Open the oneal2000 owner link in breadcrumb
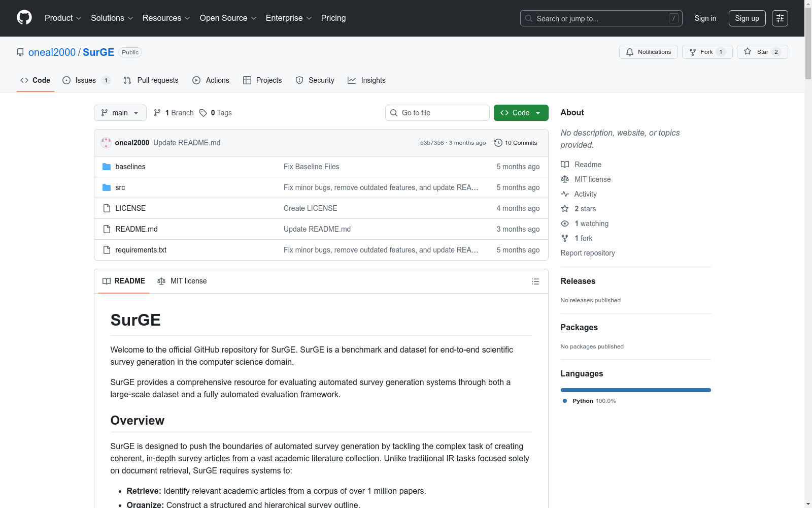 (x=52, y=52)
